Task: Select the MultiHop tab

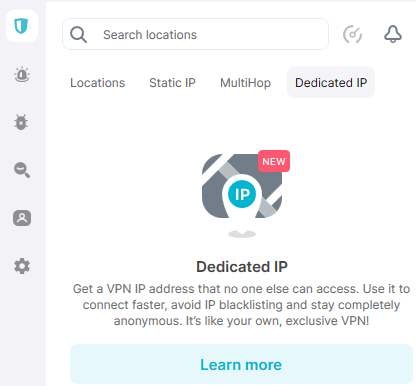Action: coord(245,83)
